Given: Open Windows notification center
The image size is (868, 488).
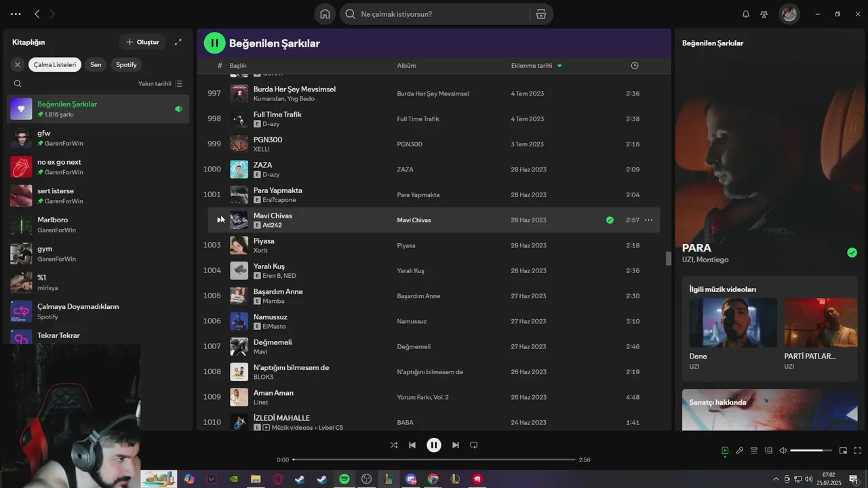Looking at the screenshot, I should (x=853, y=479).
